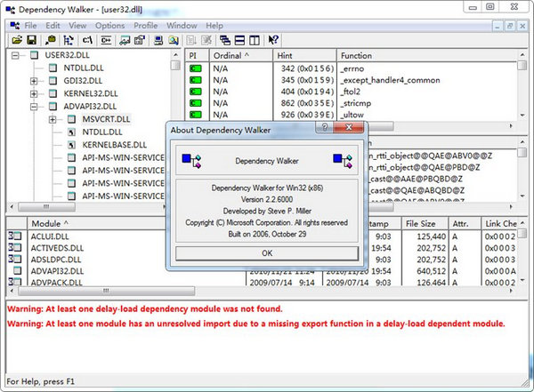Click left Dependency Walker logo in About dialog
This screenshot has height=392, width=534.
click(x=191, y=161)
